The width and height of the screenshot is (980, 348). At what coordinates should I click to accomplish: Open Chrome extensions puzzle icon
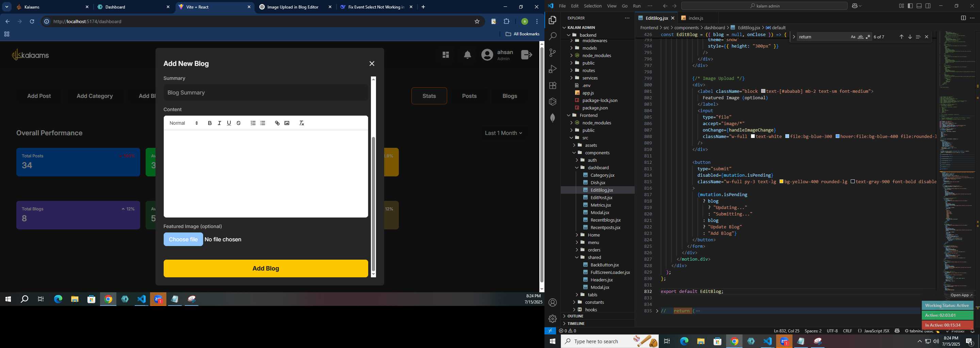click(x=507, y=22)
